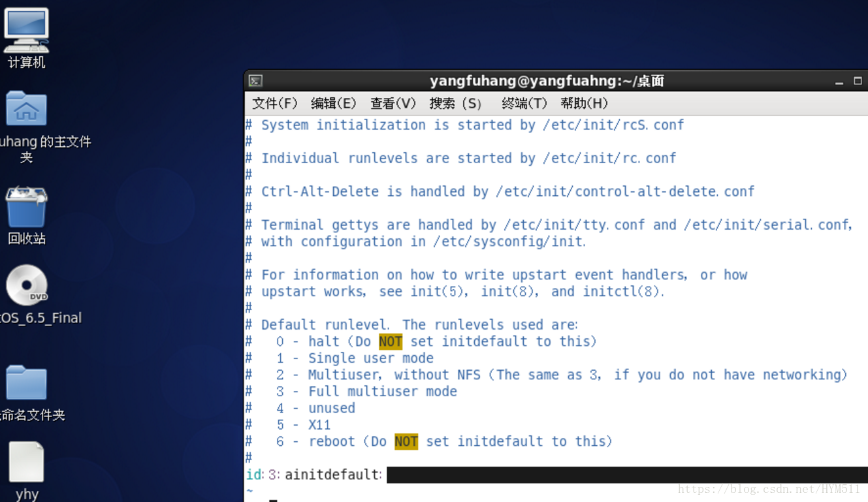
Task: Click highlighted NOT in the reboot line
Action: click(406, 441)
